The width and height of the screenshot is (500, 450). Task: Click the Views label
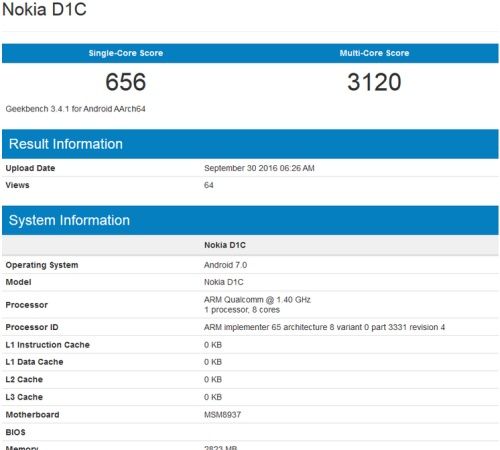[x=17, y=185]
